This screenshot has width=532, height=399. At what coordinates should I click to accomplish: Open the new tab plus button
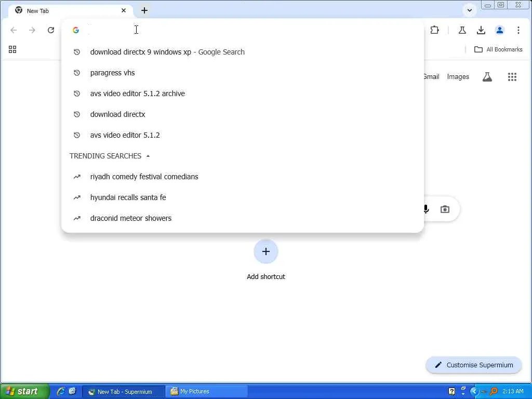pyautogui.click(x=144, y=10)
